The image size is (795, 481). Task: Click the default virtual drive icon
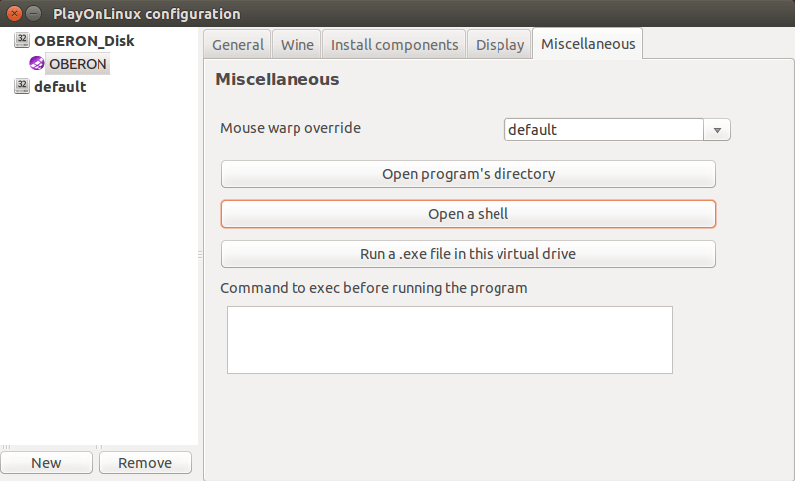22,87
